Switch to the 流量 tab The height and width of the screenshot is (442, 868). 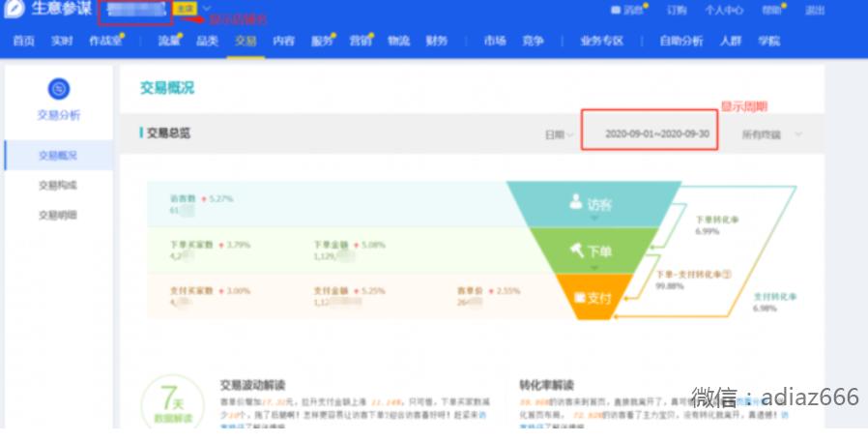click(169, 41)
